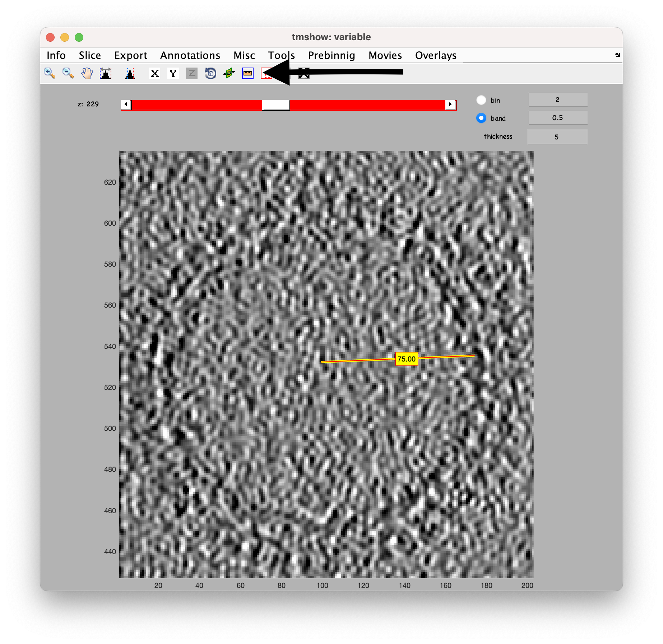Click the y-axis tick label 440
The height and width of the screenshot is (644, 663).
pos(110,552)
